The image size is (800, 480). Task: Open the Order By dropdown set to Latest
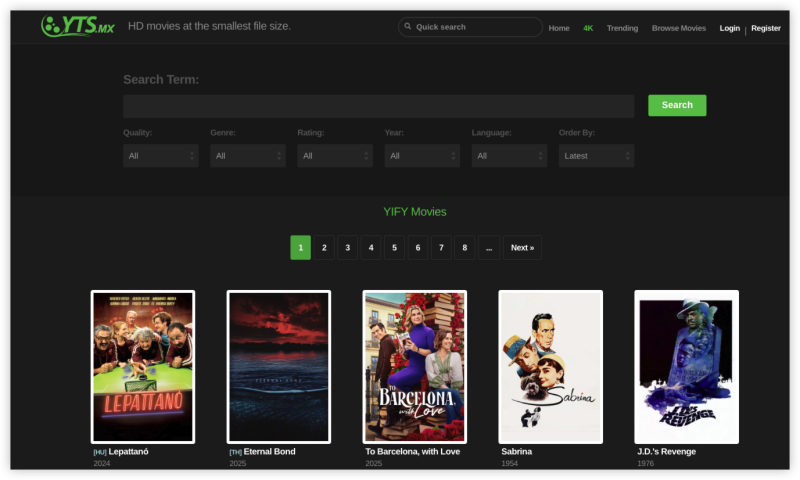pyautogui.click(x=596, y=156)
